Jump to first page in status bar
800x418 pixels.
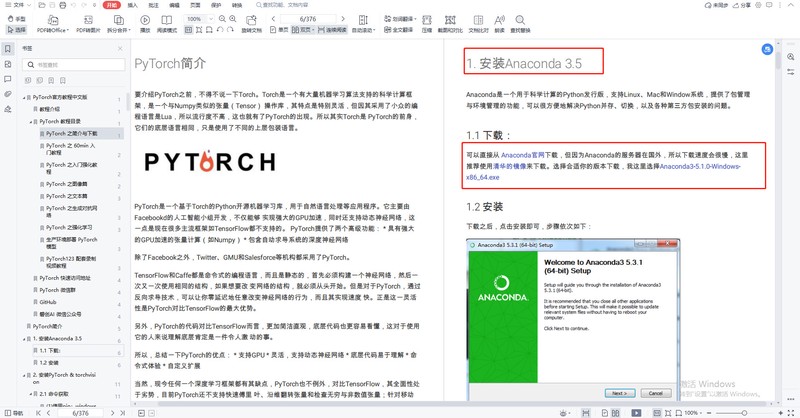pos(38,413)
